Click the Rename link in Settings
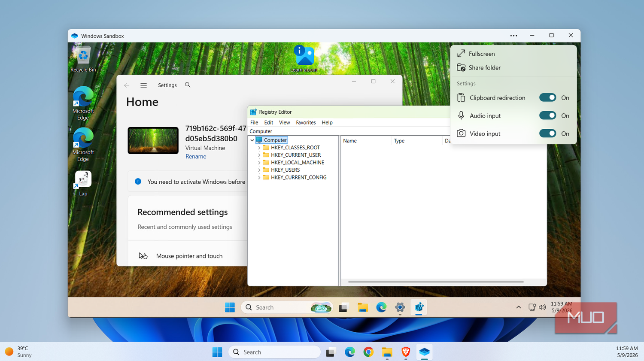Image resolution: width=644 pixels, height=361 pixels. point(196,157)
